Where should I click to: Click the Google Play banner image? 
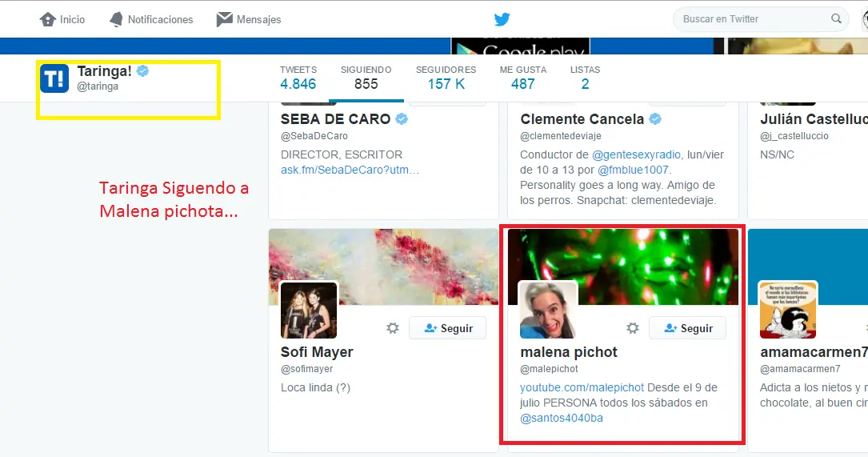[520, 46]
